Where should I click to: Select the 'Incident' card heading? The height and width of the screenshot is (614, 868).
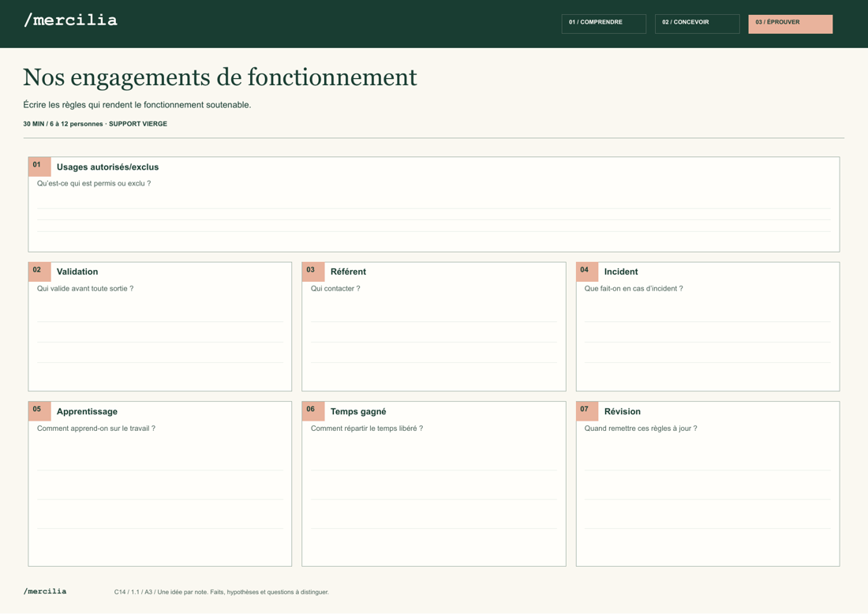tap(620, 271)
